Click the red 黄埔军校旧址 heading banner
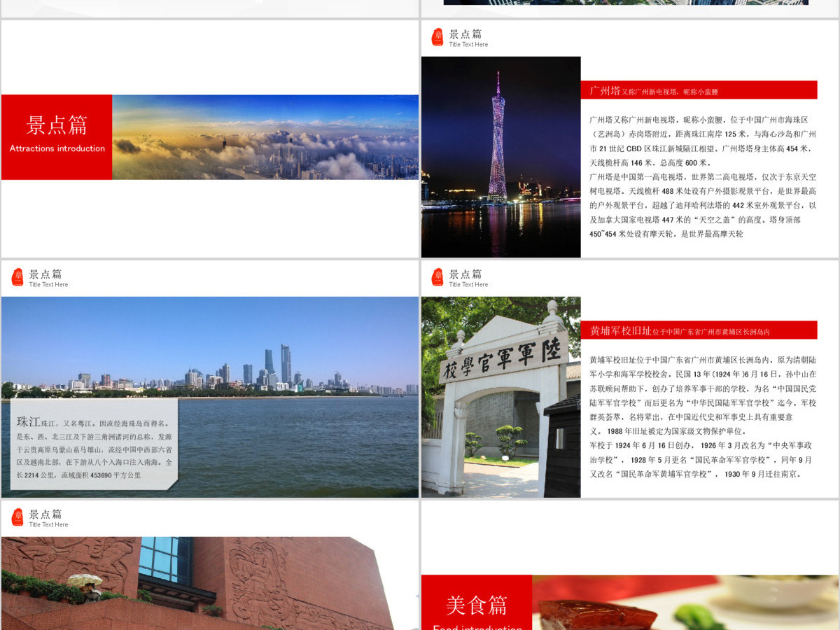This screenshot has width=840, height=630. pyautogui.click(x=699, y=330)
